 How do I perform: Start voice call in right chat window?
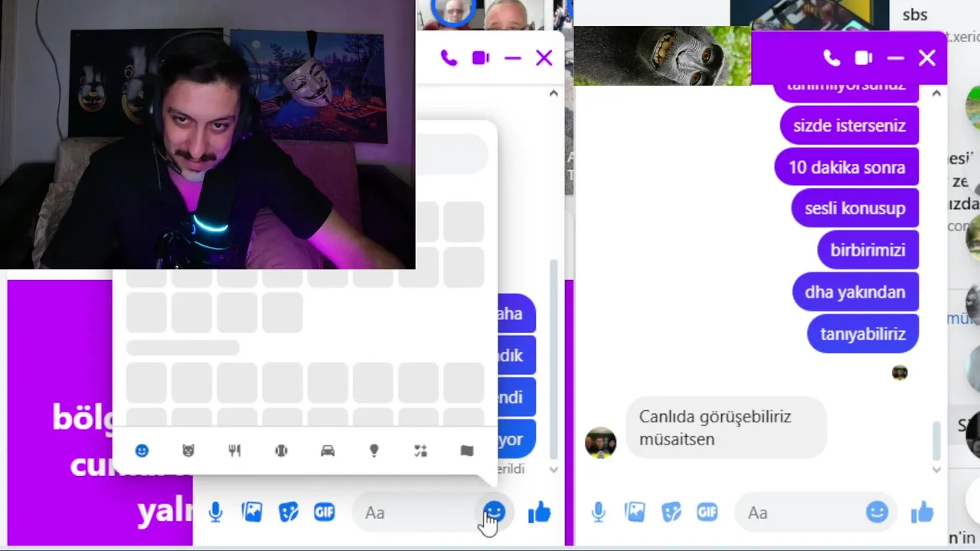pos(831,58)
